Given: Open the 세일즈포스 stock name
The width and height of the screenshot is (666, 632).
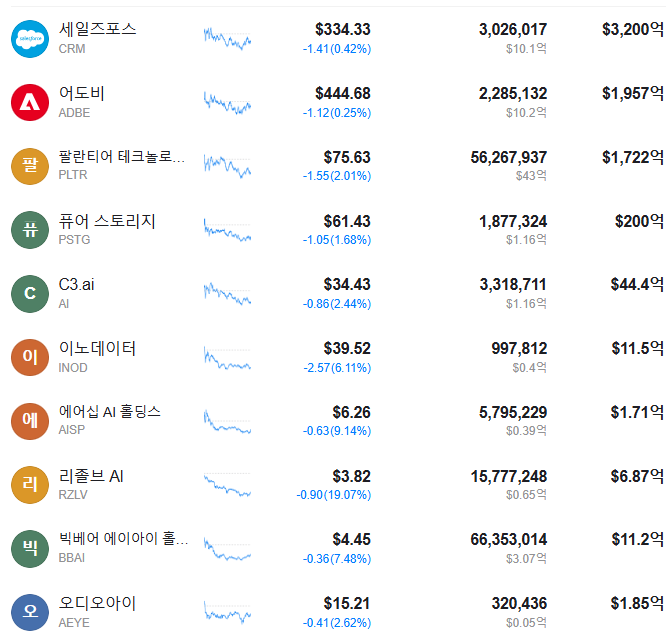Looking at the screenshot, I should pyautogui.click(x=98, y=29).
